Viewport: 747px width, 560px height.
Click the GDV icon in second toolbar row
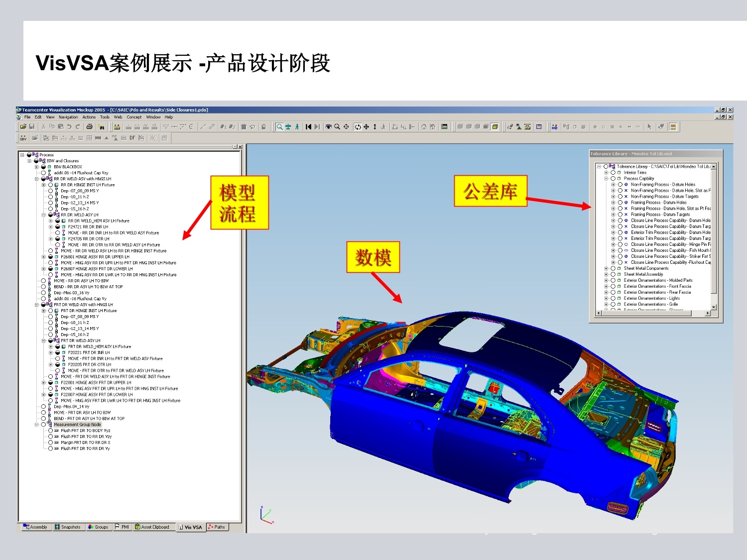pos(23,138)
